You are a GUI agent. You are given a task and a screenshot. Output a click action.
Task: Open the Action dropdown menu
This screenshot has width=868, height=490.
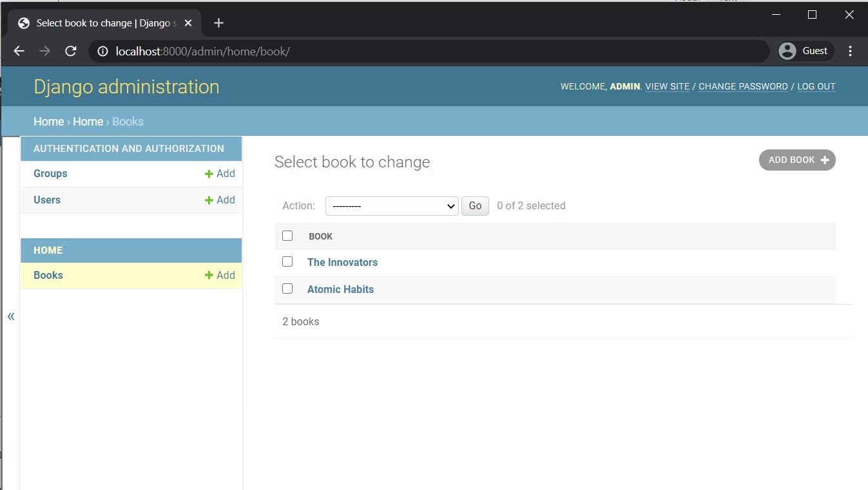[x=392, y=206]
